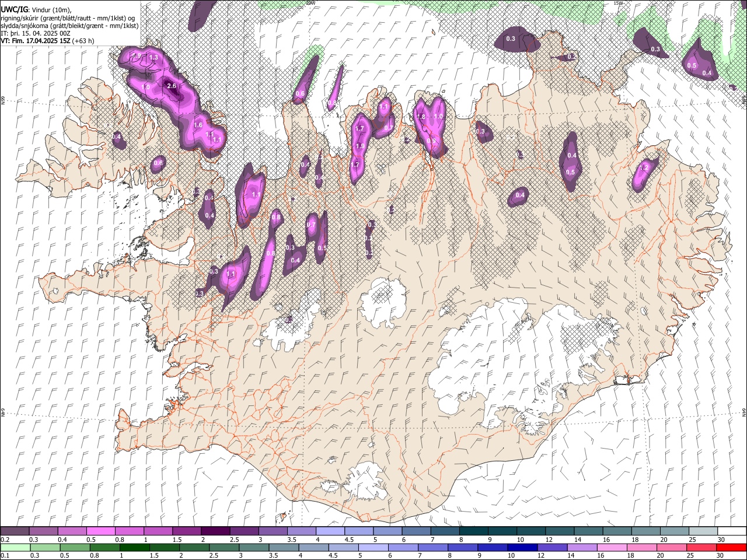Pick lower scale swatch between 3 and 3.5
The width and height of the screenshot is (747, 560).
click(x=254, y=547)
